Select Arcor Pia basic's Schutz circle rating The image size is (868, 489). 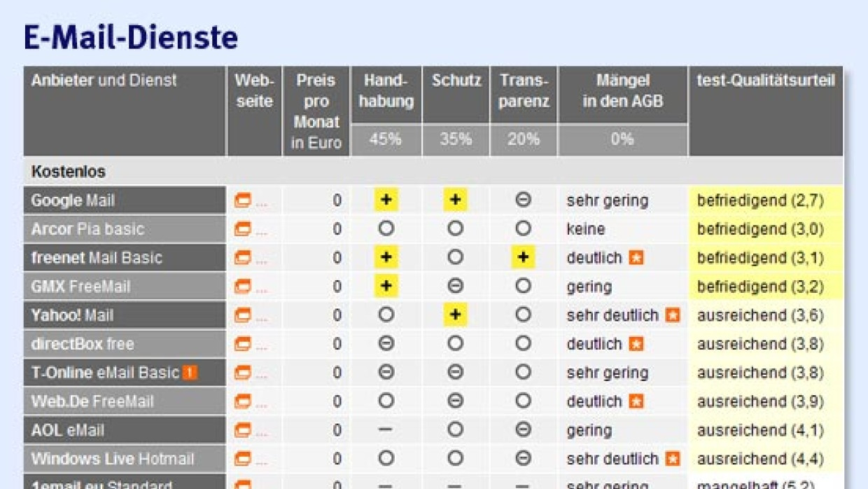455,229
